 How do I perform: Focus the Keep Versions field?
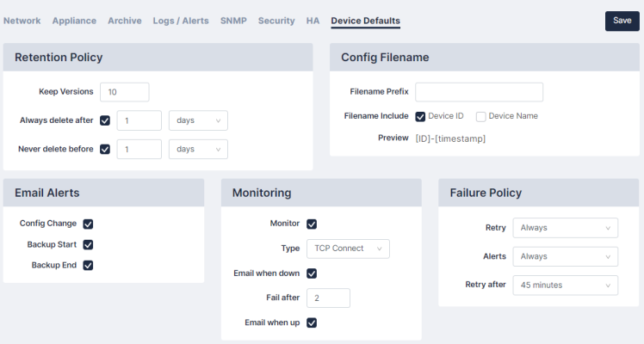click(125, 92)
